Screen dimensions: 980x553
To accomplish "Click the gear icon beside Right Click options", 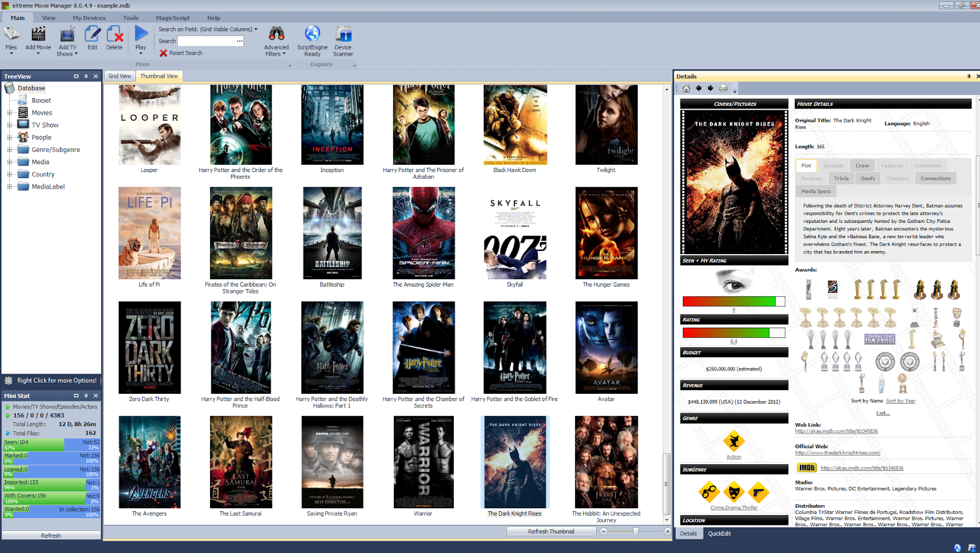I will click(9, 380).
